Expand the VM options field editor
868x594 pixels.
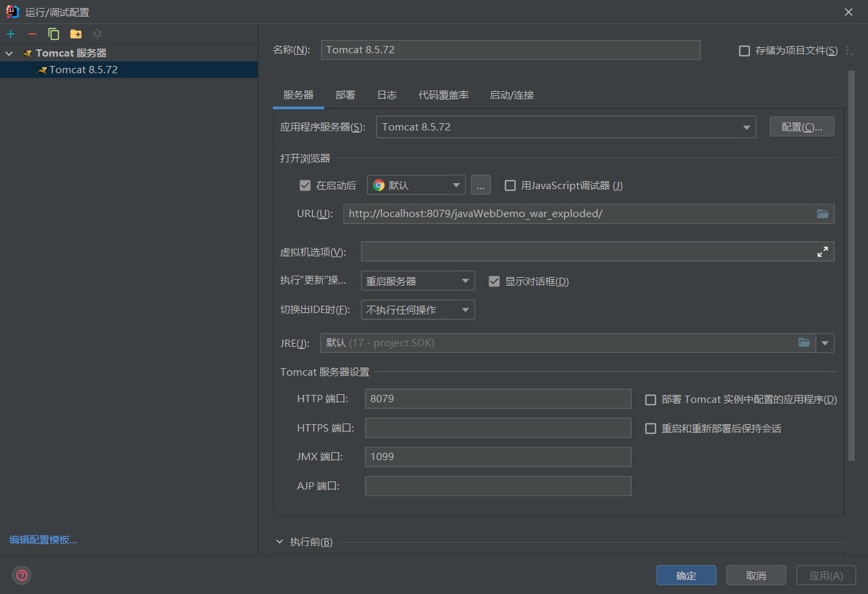(823, 252)
